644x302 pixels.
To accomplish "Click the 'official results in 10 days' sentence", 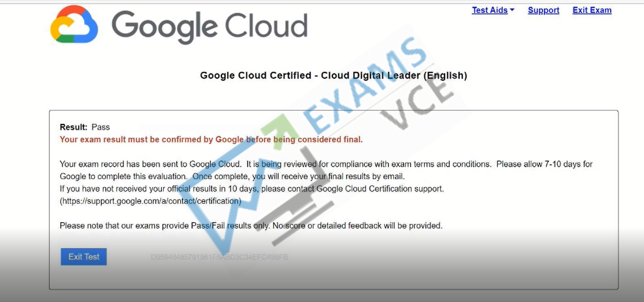I will coord(252,189).
